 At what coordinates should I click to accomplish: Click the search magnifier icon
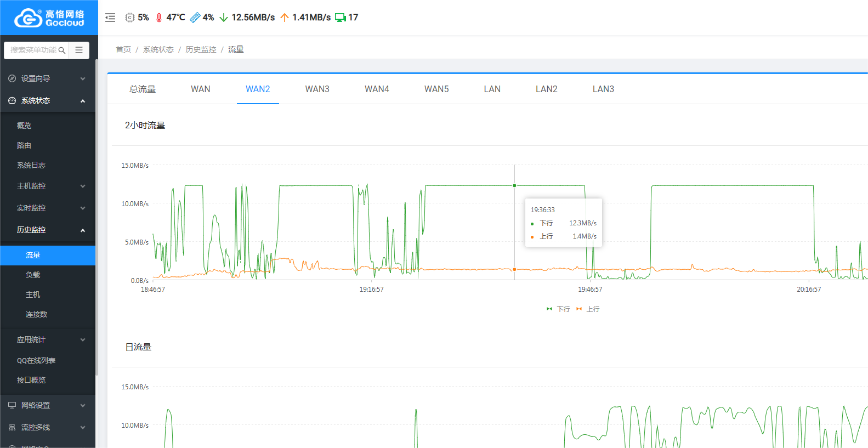(62, 50)
